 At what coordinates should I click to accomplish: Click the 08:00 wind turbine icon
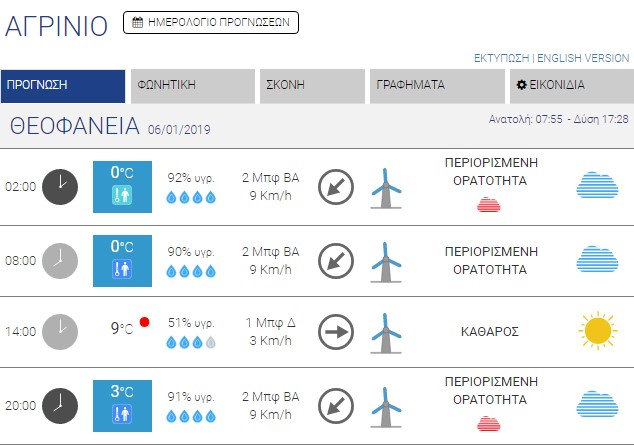[x=386, y=260]
